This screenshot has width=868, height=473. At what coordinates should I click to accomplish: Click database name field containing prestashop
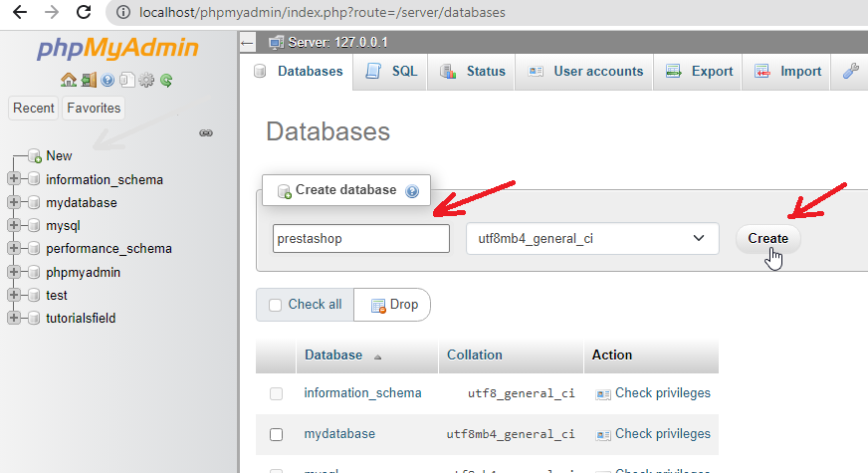coord(361,239)
